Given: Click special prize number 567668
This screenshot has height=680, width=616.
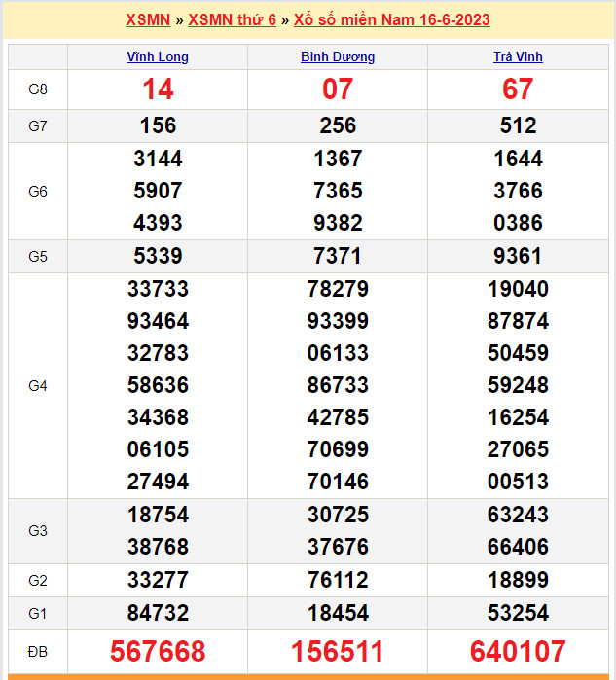Looking at the screenshot, I should (158, 651).
